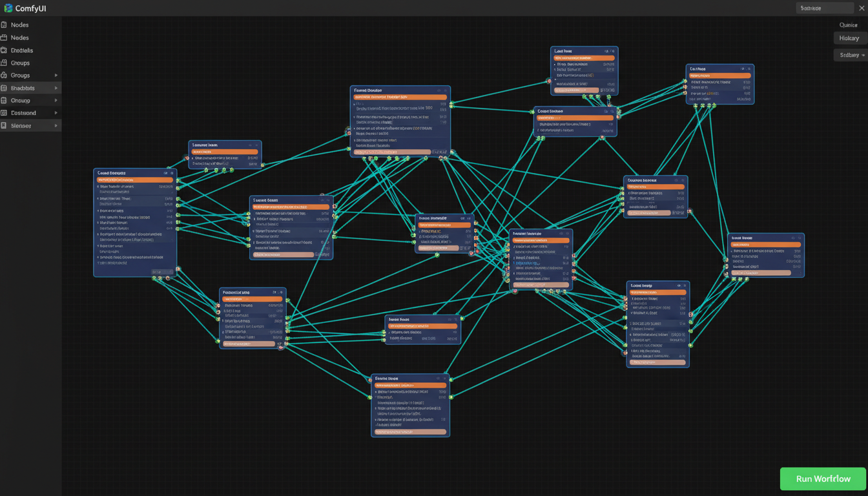Click the Run Workflow button
This screenshot has height=496, width=868.
[821, 479]
